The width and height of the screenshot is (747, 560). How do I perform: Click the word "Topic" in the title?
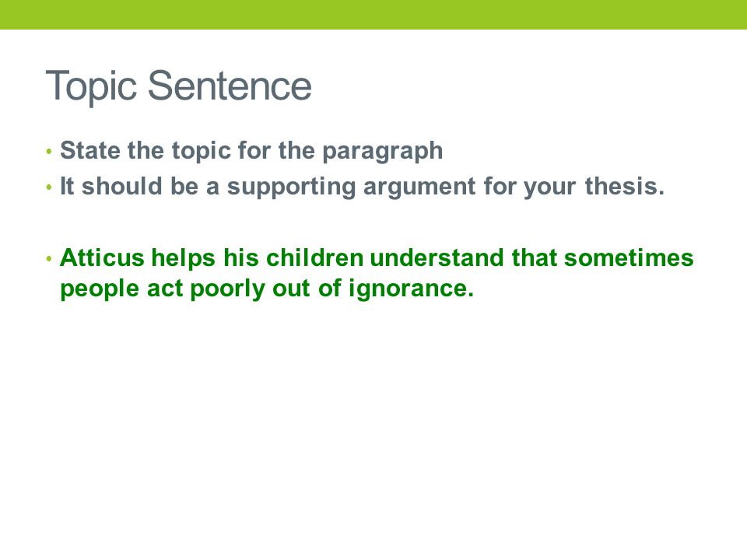92,86
